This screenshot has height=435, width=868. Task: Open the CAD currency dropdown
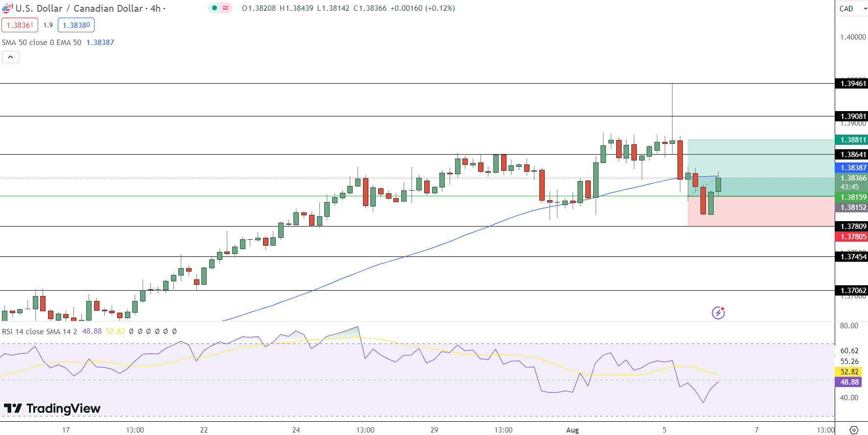pyautogui.click(x=853, y=8)
